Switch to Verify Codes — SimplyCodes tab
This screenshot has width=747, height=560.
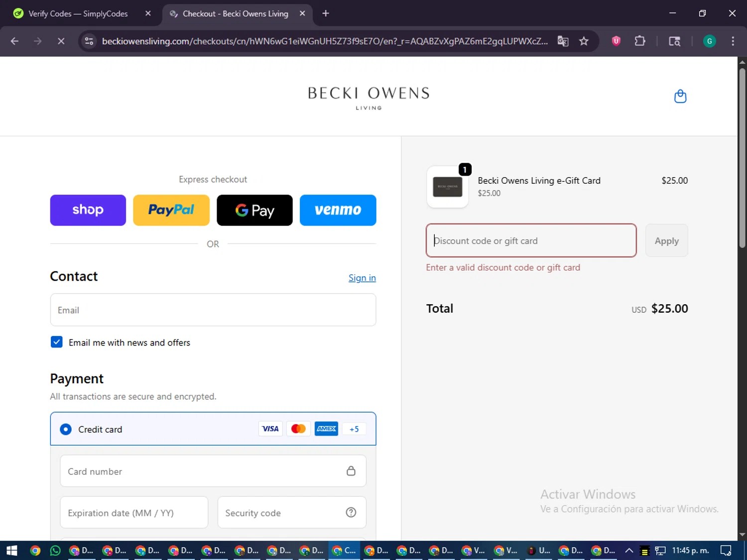pyautogui.click(x=78, y=13)
